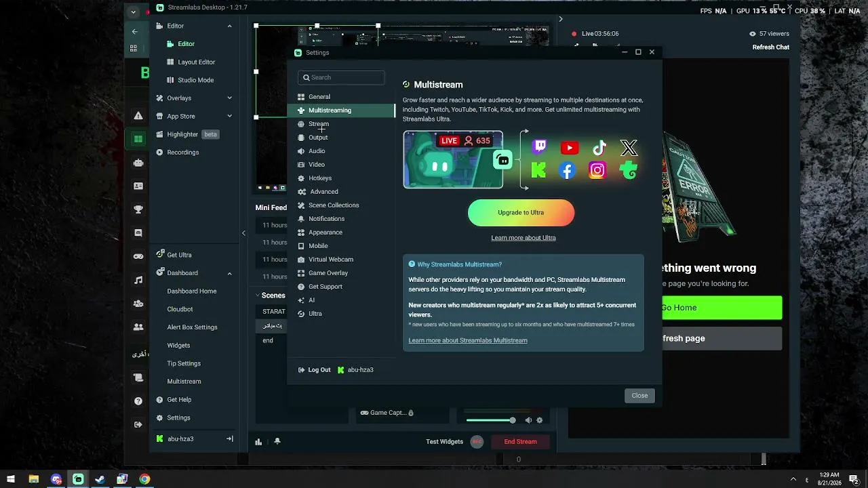Click the settings Search field
The image size is (868, 488).
[x=341, y=77]
